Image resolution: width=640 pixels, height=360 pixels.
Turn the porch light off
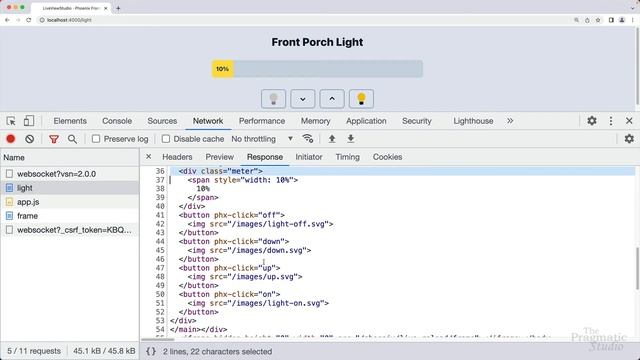(273, 99)
